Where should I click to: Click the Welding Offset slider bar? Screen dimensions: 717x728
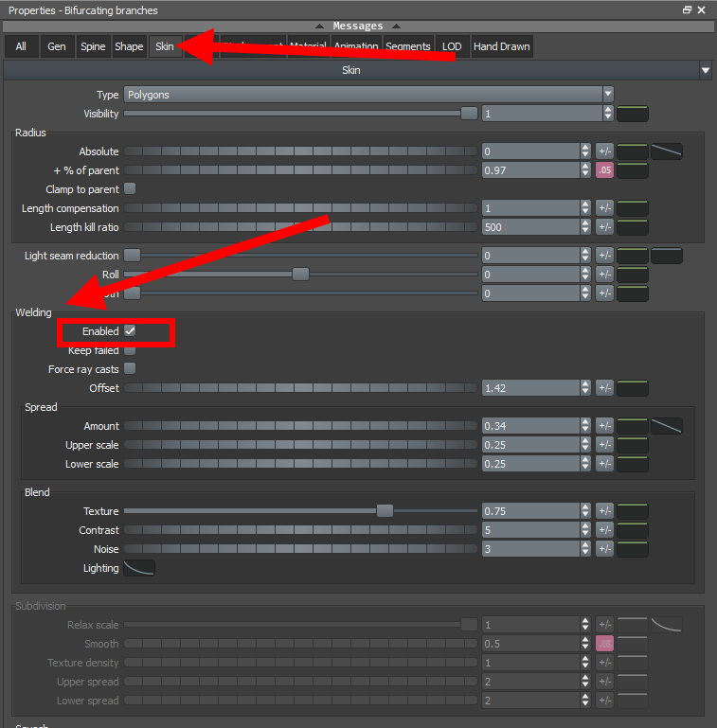[x=300, y=388]
